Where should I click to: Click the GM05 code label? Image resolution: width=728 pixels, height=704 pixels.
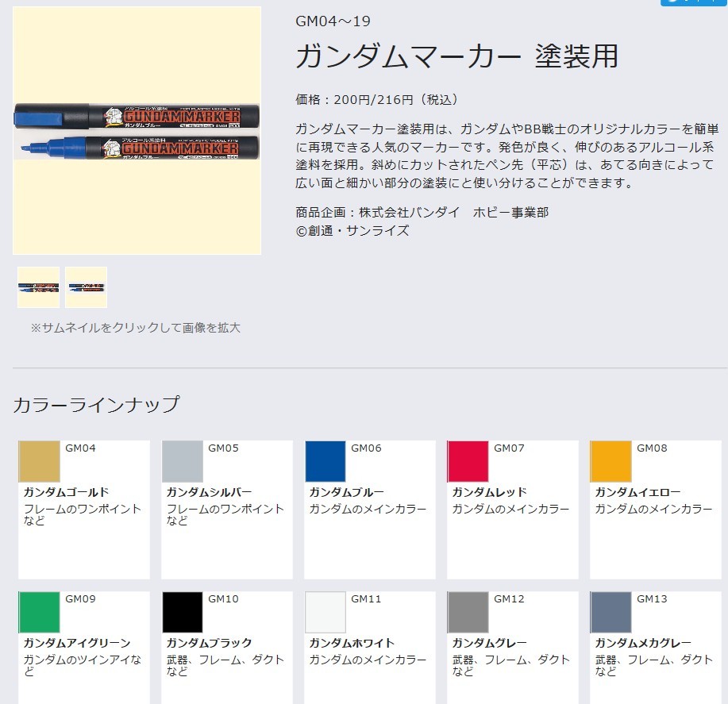click(223, 448)
